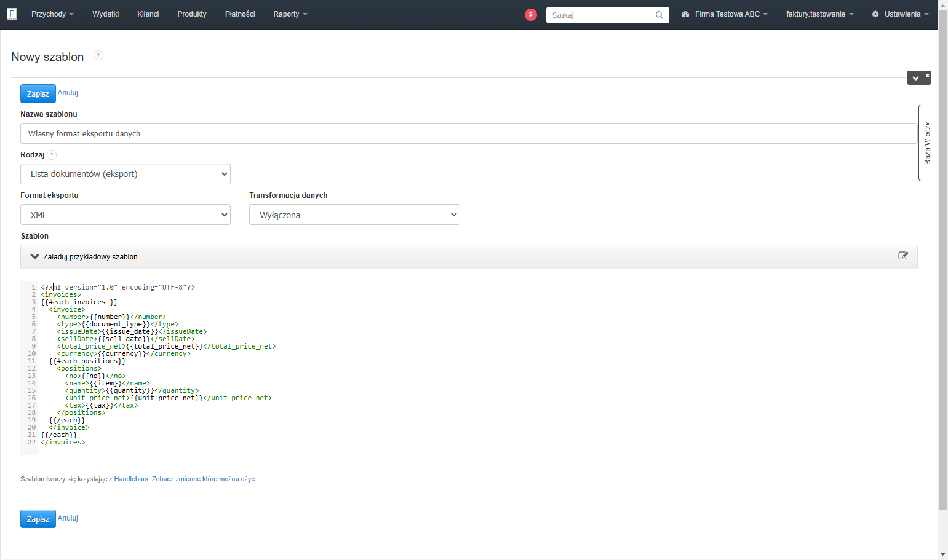The height and width of the screenshot is (560, 948).
Task: Click code line with <number>{{number}}</number>
Action: click(x=112, y=317)
